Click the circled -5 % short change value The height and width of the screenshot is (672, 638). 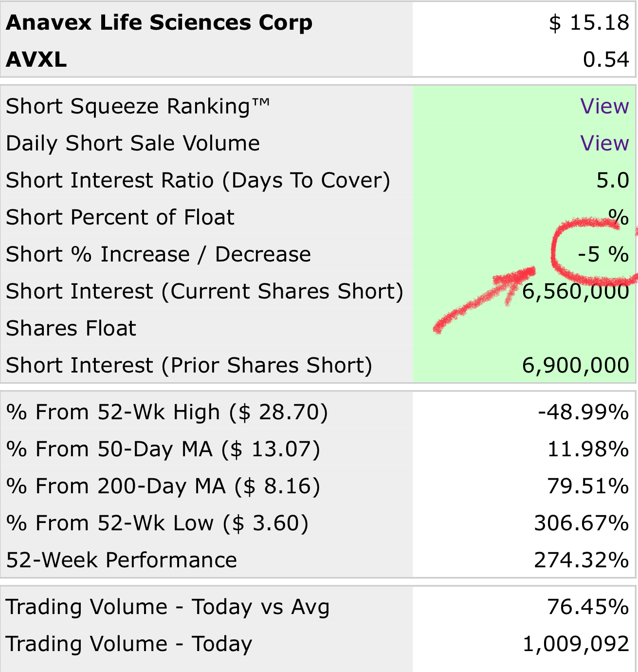603,254
